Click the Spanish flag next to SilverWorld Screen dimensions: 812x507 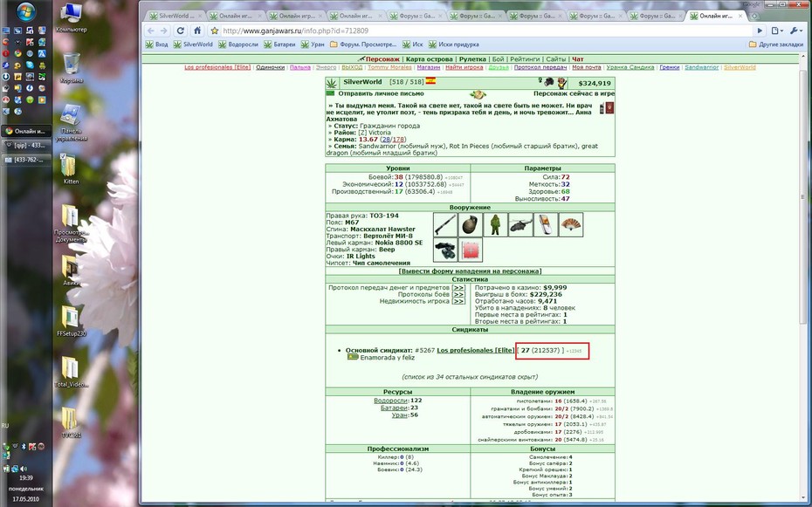click(x=430, y=81)
